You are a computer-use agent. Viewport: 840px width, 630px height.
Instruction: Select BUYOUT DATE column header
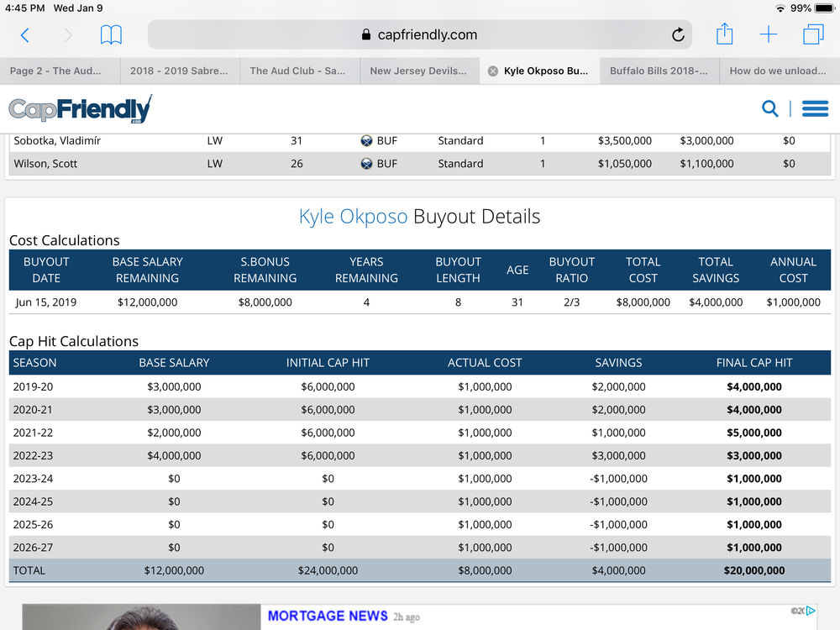46,270
